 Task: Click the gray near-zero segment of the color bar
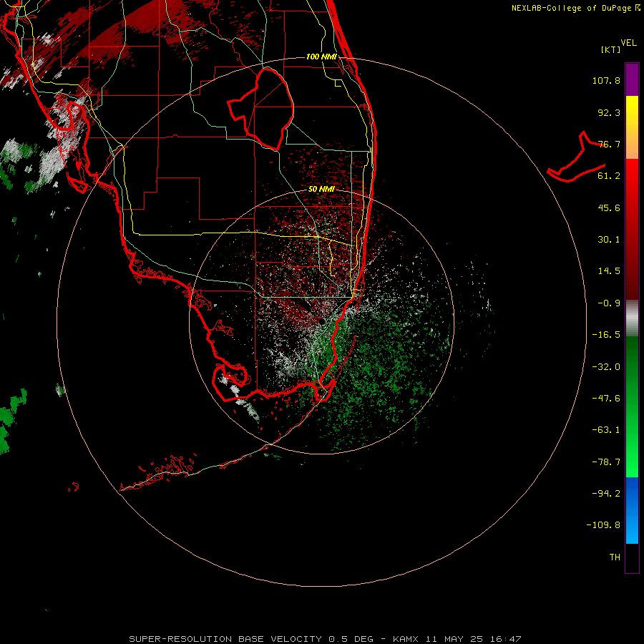pyautogui.click(x=632, y=318)
